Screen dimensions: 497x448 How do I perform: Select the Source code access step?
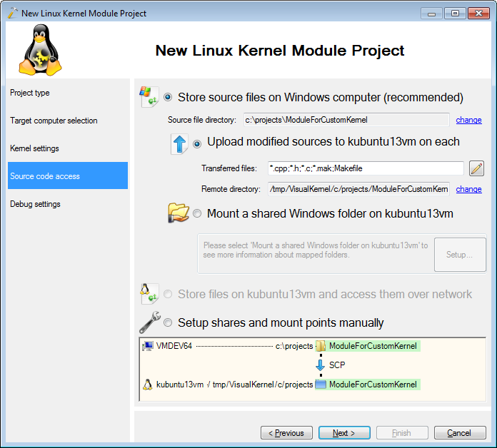(x=68, y=175)
